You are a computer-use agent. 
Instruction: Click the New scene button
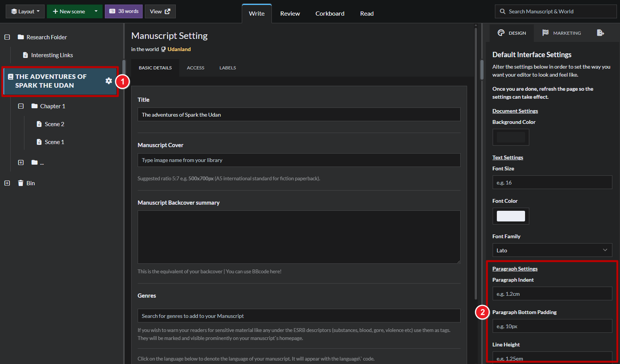[69, 11]
